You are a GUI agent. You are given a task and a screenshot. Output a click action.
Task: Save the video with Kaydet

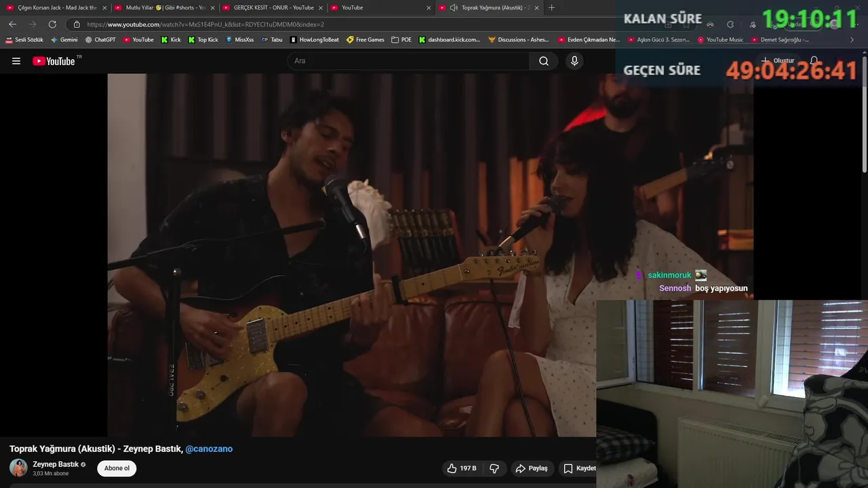[x=579, y=468]
